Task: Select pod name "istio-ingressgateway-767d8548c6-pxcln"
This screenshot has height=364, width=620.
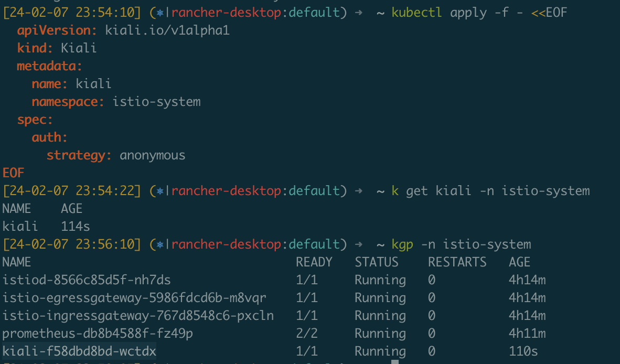Action: (138, 316)
